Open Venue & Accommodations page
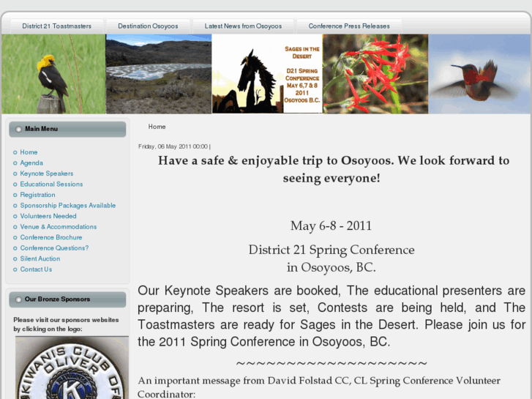Image resolution: width=532 pixels, height=399 pixels. click(x=59, y=226)
